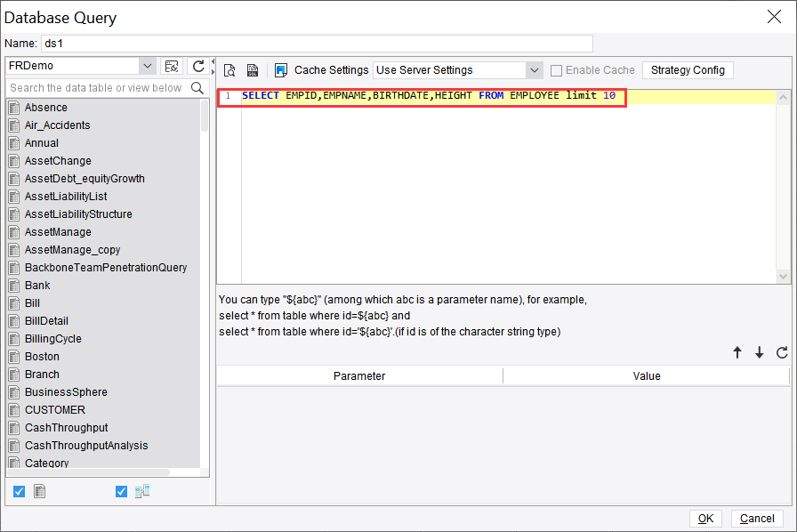
Task: Open the SQL formatting tool
Action: pos(250,69)
